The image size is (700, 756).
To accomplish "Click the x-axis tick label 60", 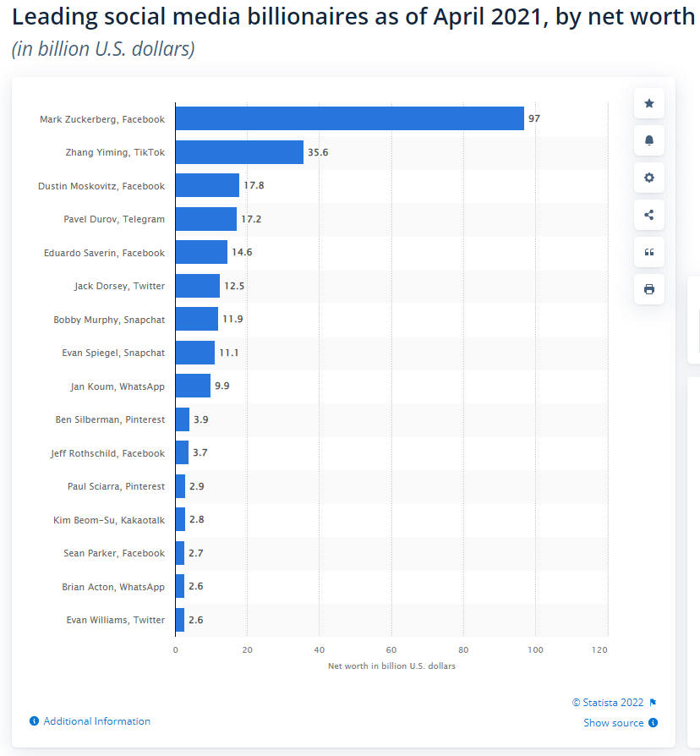I will pos(391,650).
